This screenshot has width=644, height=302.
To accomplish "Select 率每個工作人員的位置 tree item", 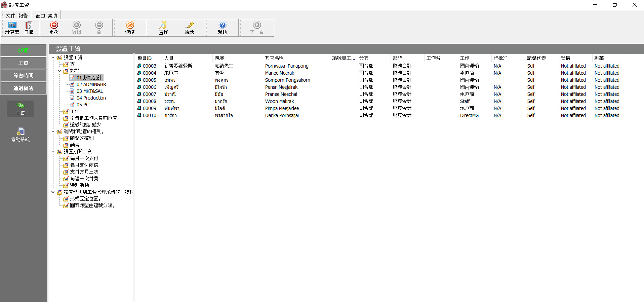I will tap(93, 118).
